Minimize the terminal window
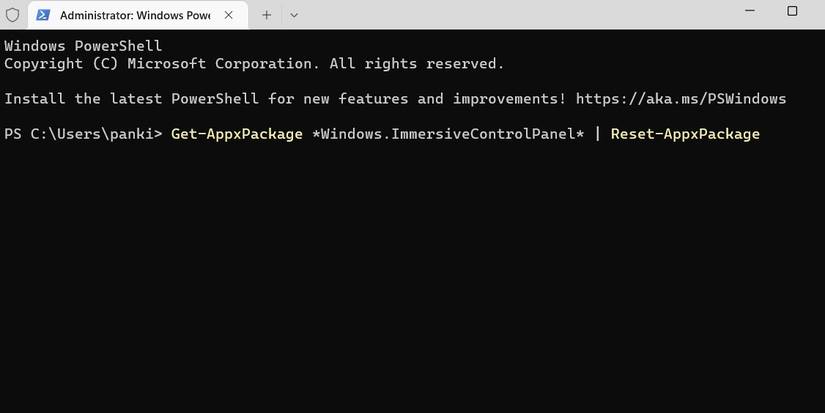 click(747, 12)
